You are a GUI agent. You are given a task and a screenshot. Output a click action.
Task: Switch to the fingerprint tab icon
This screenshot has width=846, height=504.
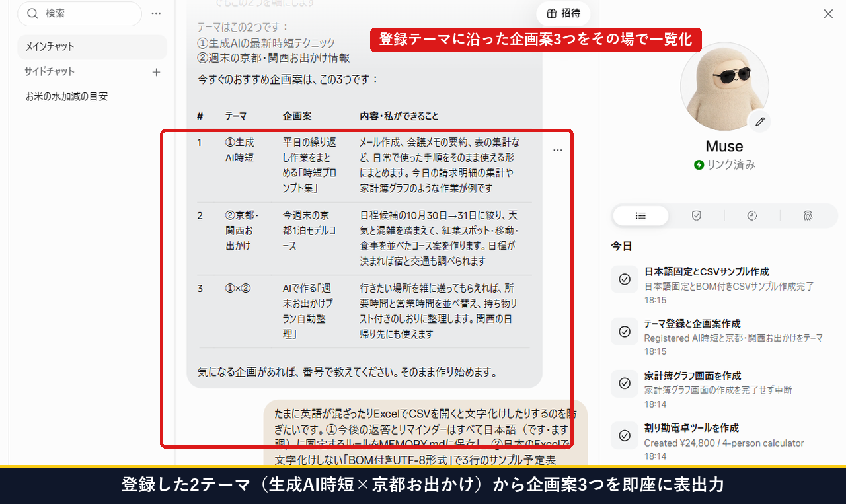[x=808, y=215]
